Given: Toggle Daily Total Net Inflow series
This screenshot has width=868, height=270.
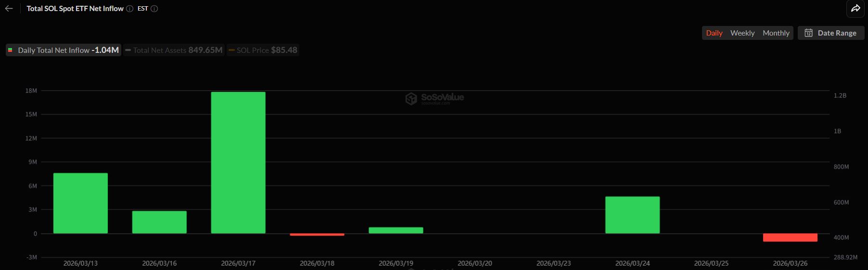Looking at the screenshot, I should pyautogui.click(x=64, y=50).
